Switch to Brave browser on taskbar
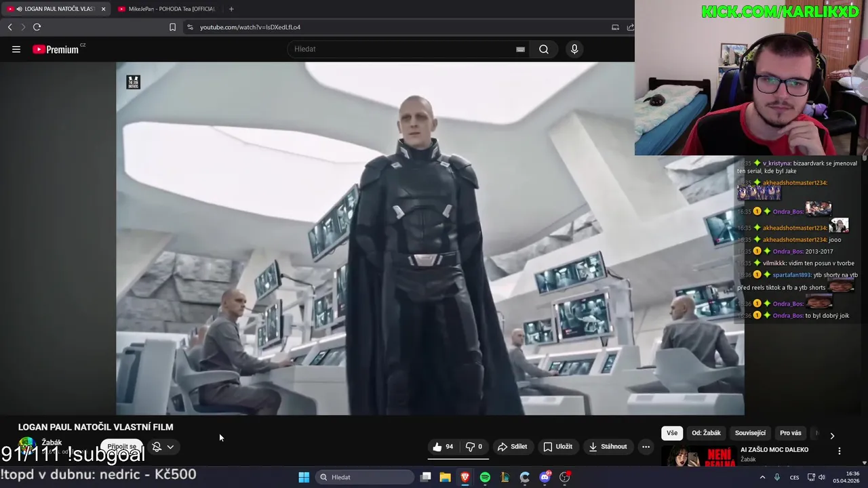 465,477
